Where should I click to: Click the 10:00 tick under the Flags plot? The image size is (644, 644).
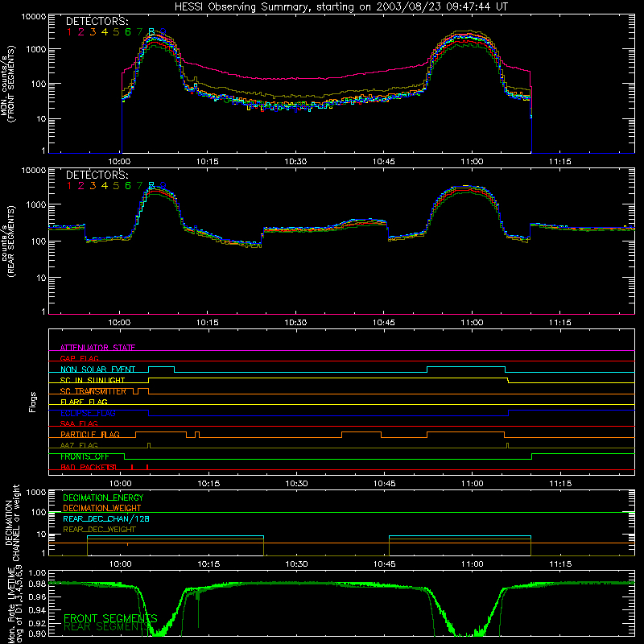[x=120, y=484]
